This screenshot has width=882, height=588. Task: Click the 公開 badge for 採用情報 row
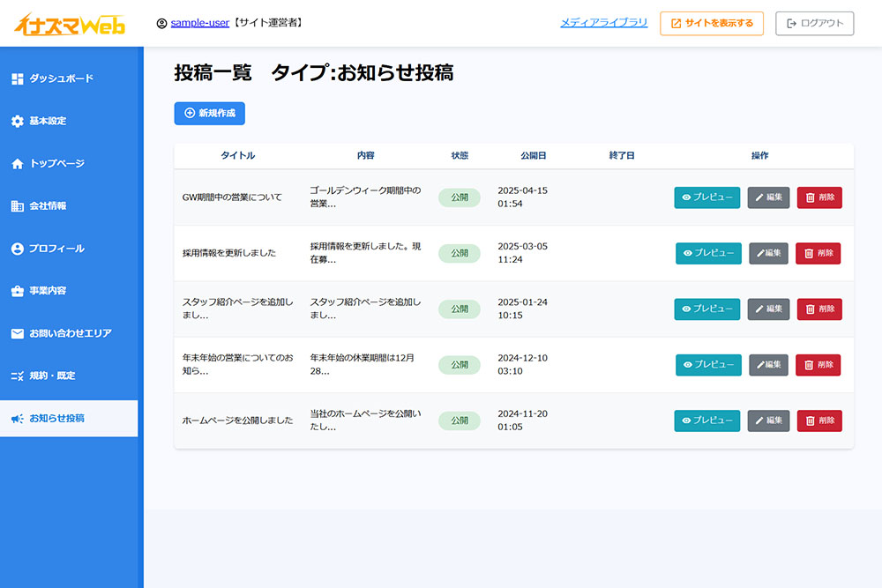click(x=460, y=253)
